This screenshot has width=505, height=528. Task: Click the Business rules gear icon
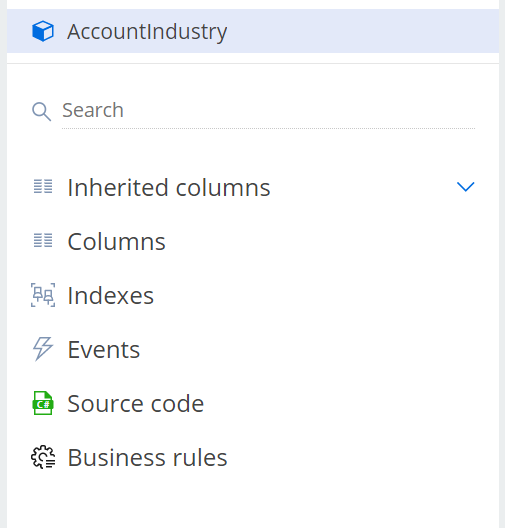43,457
